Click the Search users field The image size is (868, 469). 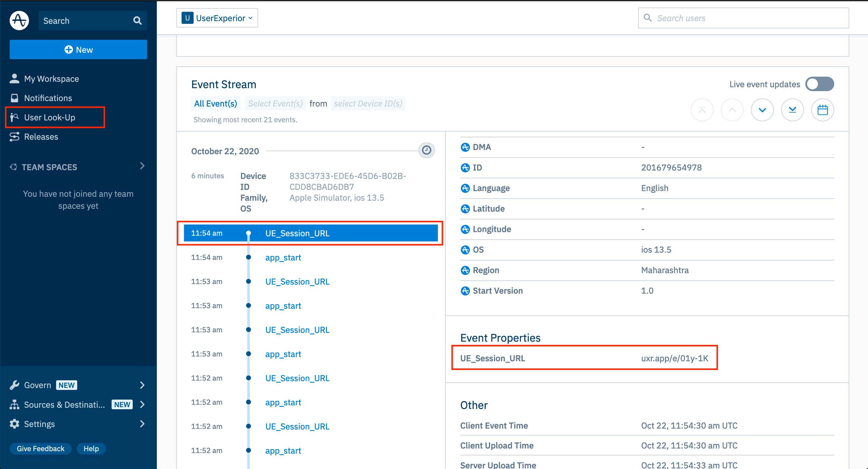tap(743, 18)
